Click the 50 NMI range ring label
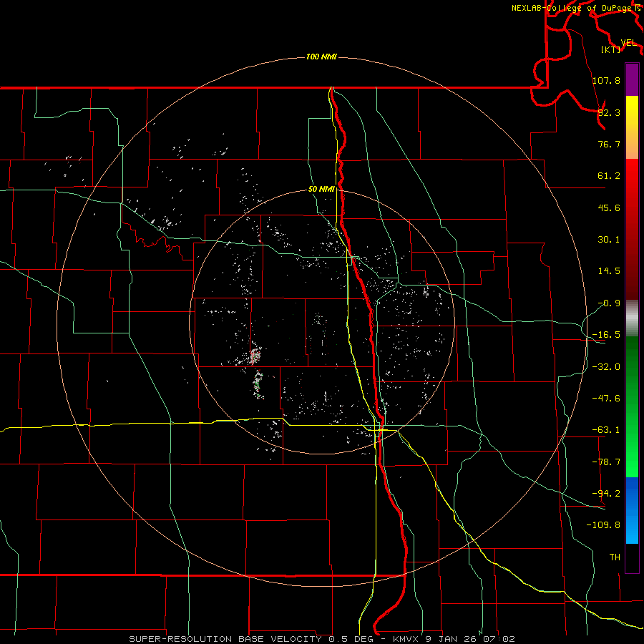 pos(321,190)
